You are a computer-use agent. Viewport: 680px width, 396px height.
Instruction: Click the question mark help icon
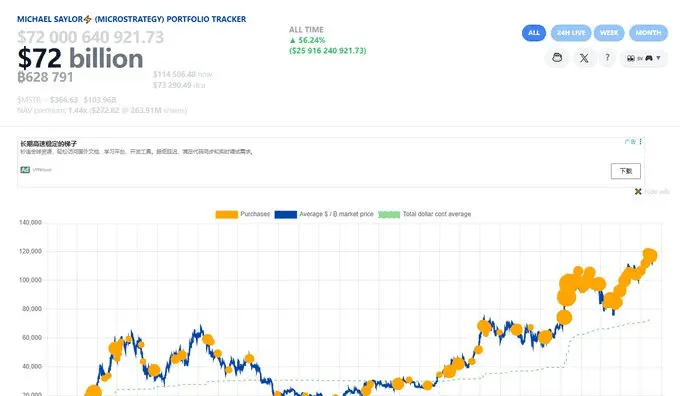pos(608,57)
